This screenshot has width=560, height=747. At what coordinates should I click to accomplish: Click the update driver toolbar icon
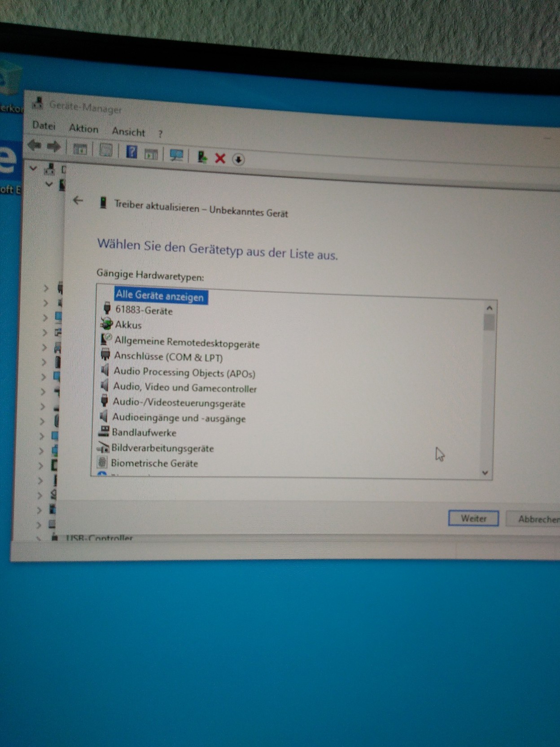202,157
